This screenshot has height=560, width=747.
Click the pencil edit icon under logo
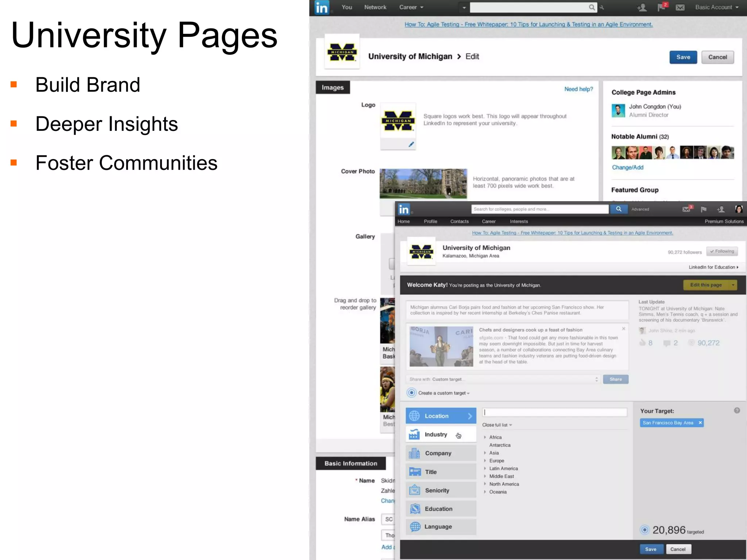point(411,144)
